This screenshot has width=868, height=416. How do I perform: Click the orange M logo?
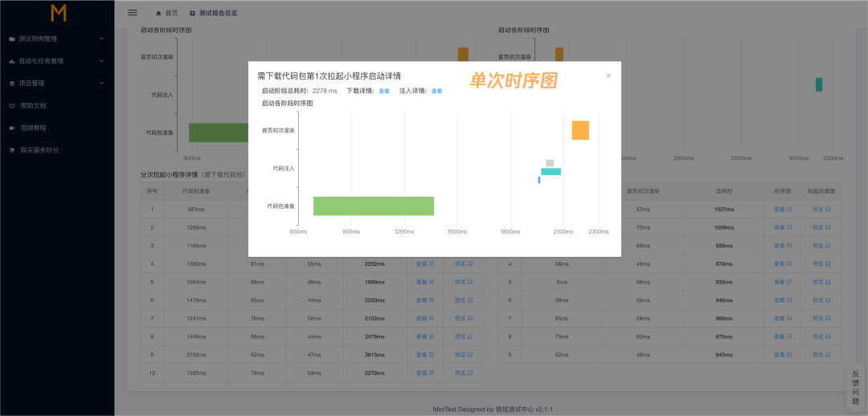pos(58,13)
